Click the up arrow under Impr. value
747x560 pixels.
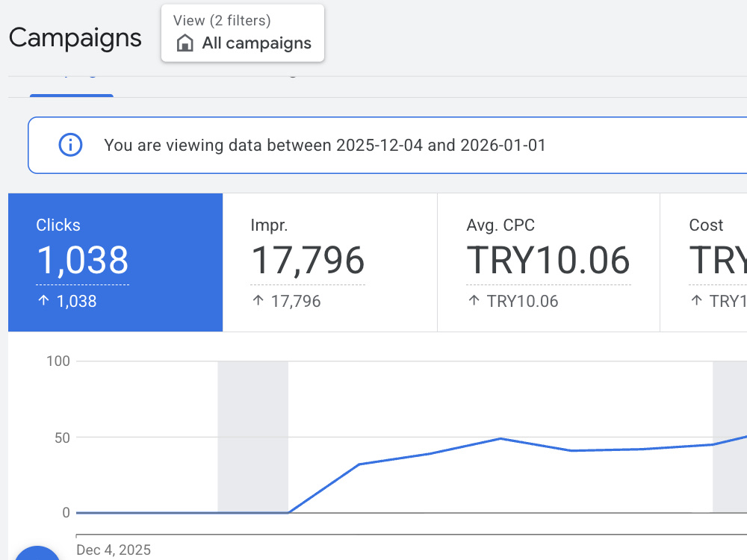pos(258,300)
